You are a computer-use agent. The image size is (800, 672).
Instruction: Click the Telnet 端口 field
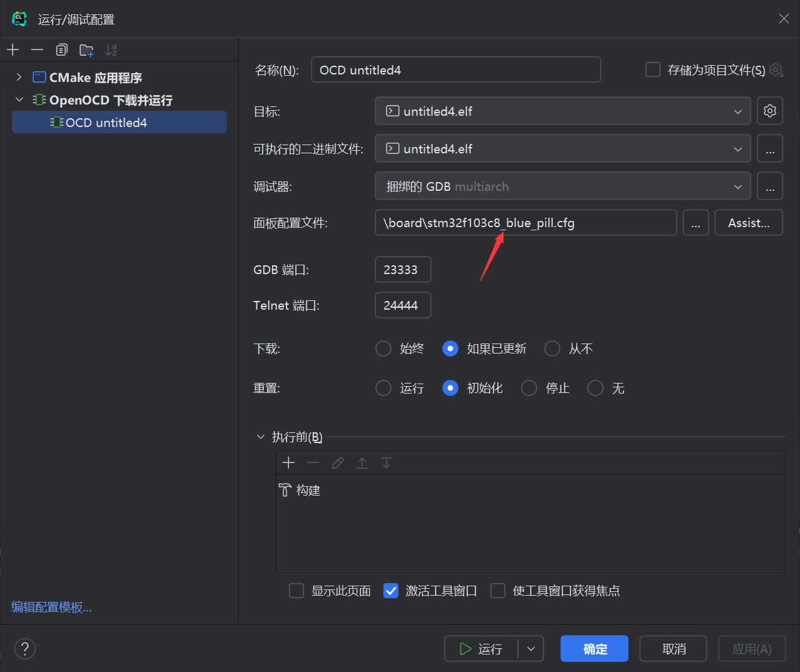pyautogui.click(x=403, y=305)
